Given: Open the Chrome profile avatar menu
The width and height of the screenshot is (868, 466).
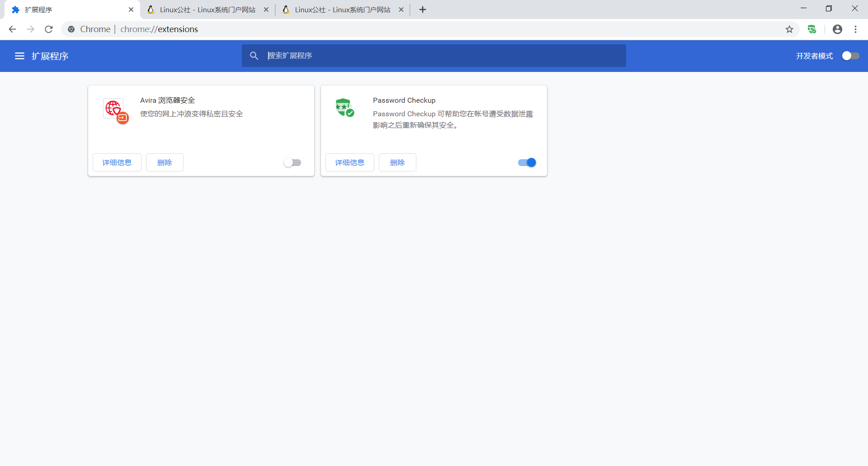Looking at the screenshot, I should (x=837, y=29).
